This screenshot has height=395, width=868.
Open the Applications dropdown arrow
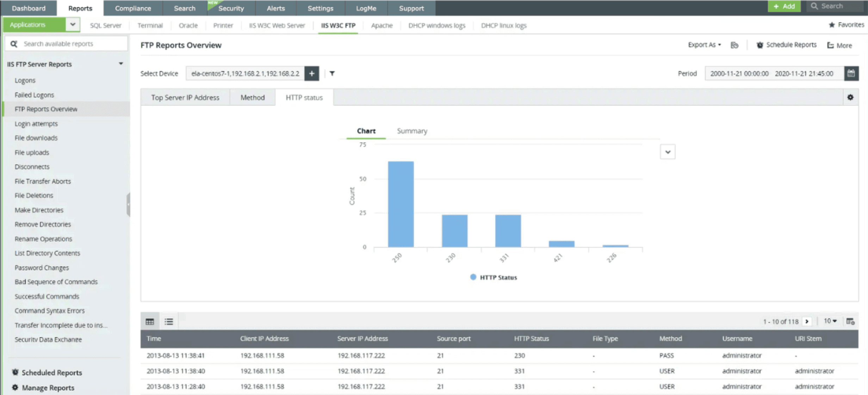point(73,25)
